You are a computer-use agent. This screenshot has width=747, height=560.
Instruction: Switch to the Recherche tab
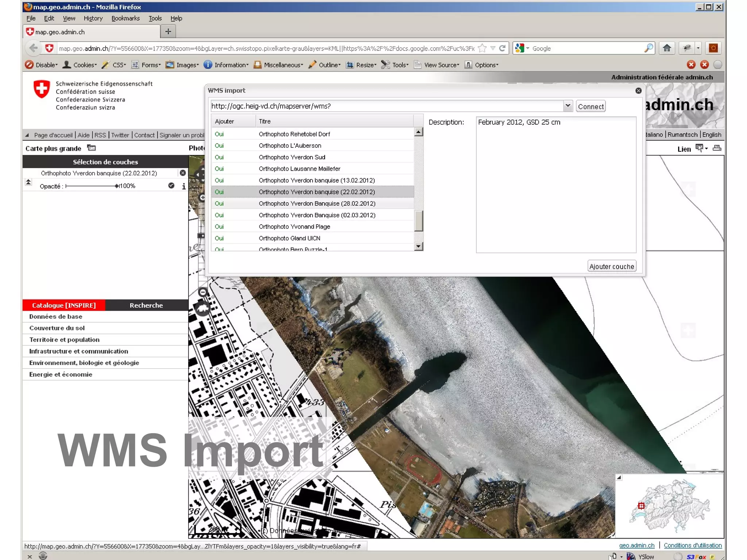click(146, 305)
